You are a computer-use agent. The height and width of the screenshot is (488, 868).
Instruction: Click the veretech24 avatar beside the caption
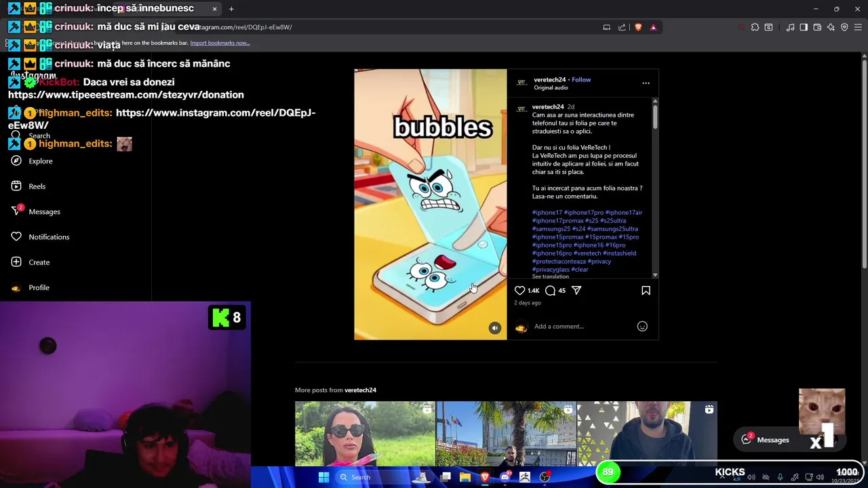point(521,109)
